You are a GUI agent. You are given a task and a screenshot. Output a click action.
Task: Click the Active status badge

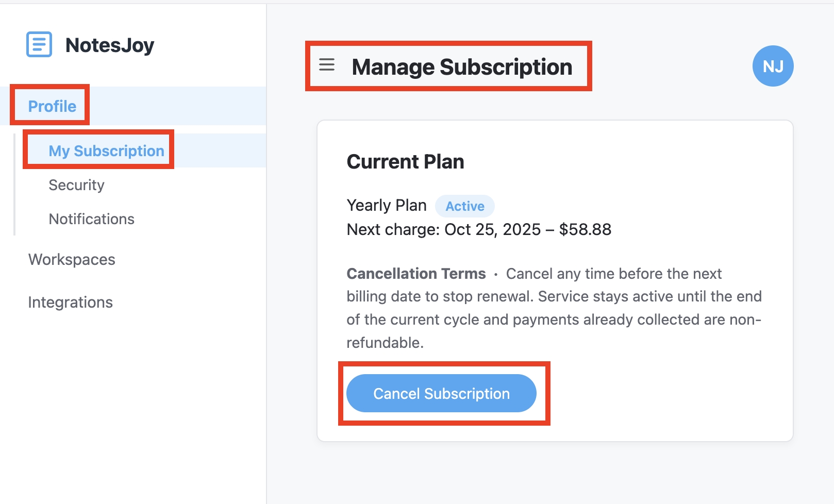point(464,206)
